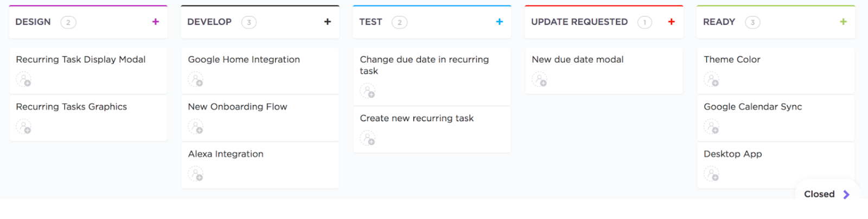
Task: Assign someone to New due date modal
Action: pyautogui.click(x=540, y=80)
